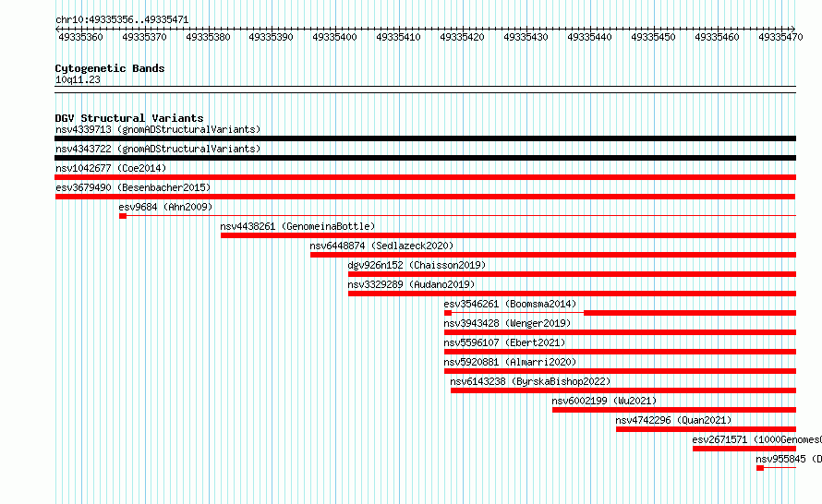Click the small red block of esv9684

pos(123,216)
